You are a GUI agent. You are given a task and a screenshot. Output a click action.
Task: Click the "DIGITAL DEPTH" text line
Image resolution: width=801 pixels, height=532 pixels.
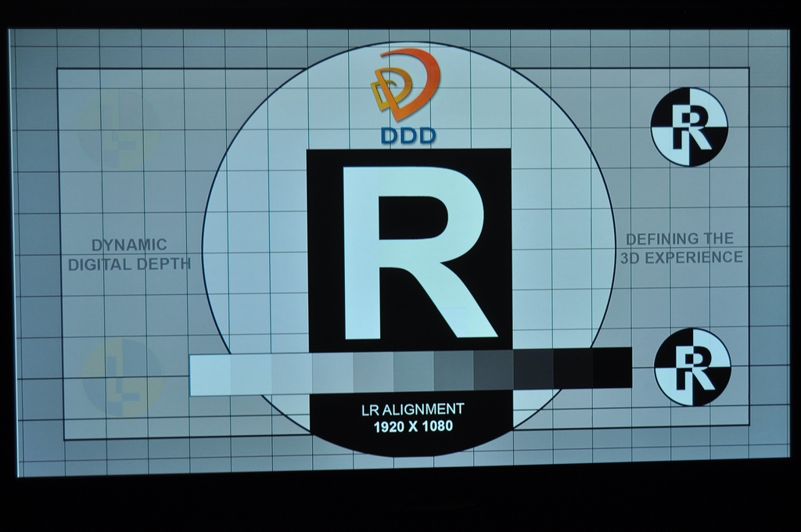click(x=129, y=264)
